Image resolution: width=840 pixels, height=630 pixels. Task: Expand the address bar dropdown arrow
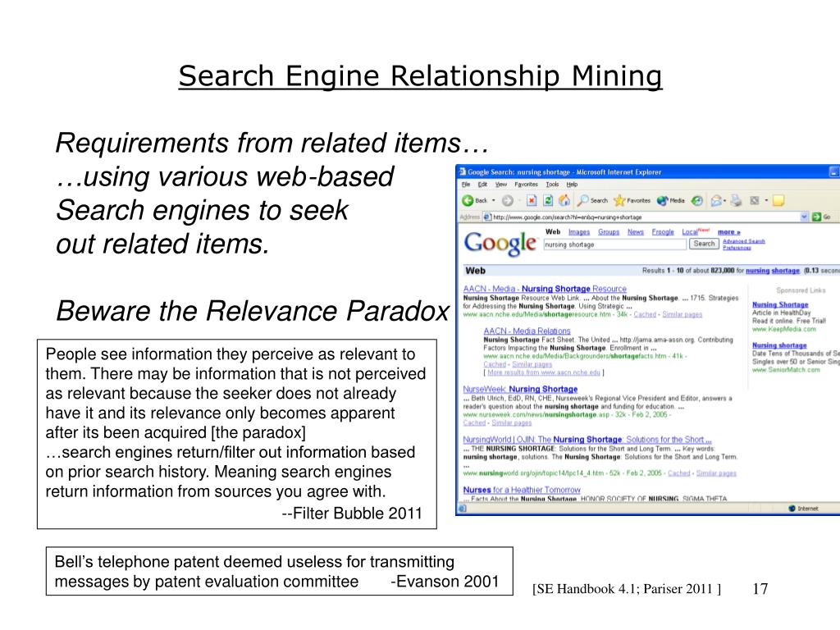click(804, 217)
